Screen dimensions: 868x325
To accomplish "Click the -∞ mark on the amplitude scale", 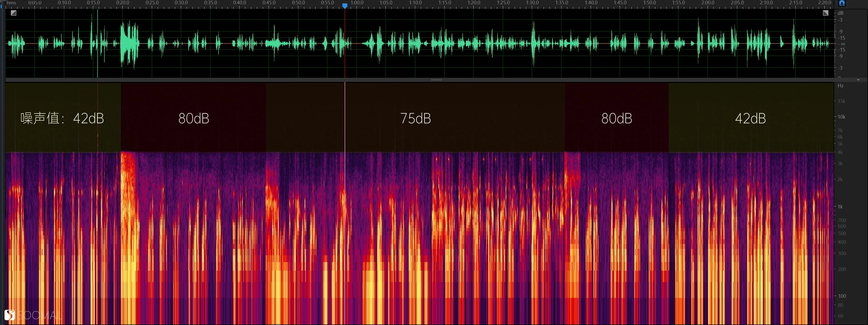I will 842,44.
